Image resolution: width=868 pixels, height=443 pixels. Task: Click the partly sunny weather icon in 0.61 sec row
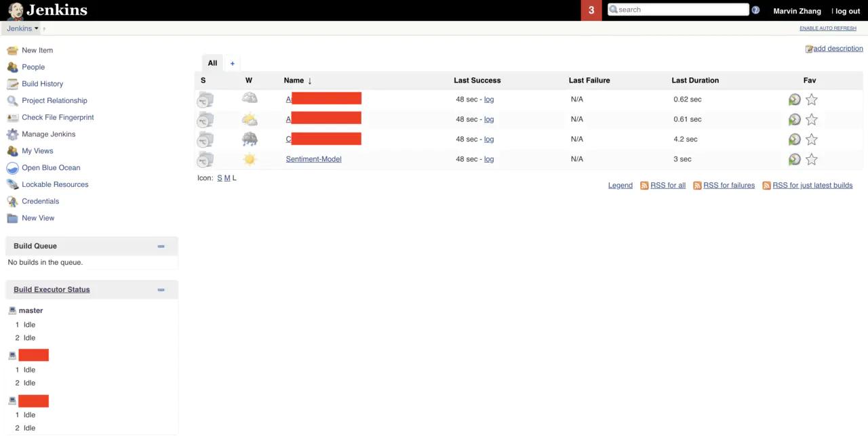point(250,120)
